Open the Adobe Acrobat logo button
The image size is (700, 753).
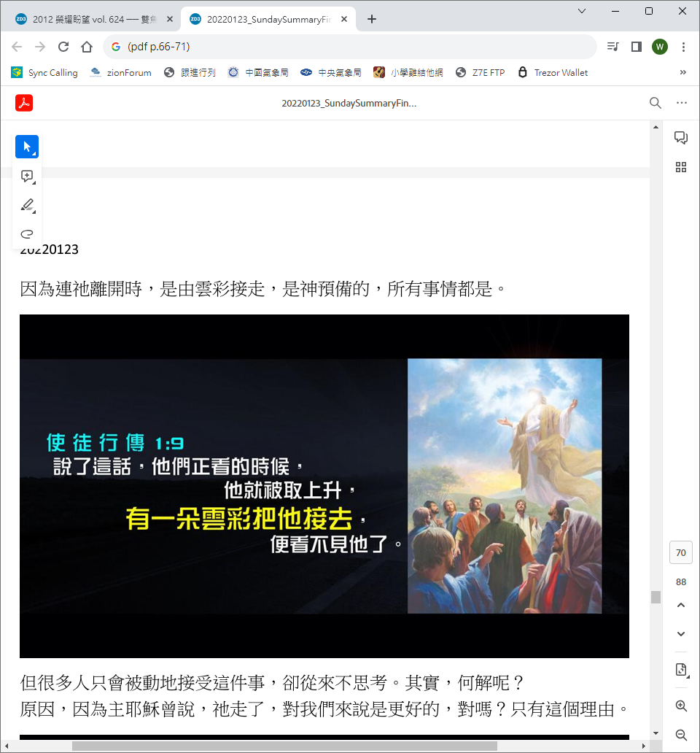coord(24,103)
